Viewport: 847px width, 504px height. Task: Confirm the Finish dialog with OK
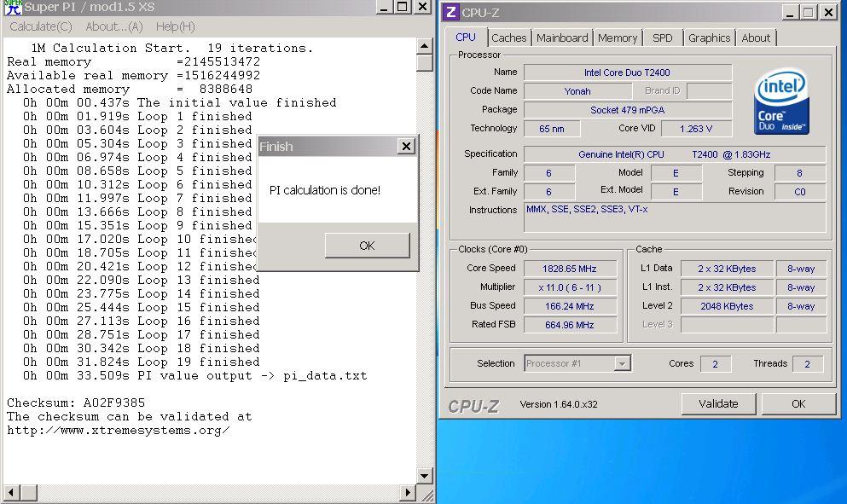pyautogui.click(x=368, y=246)
